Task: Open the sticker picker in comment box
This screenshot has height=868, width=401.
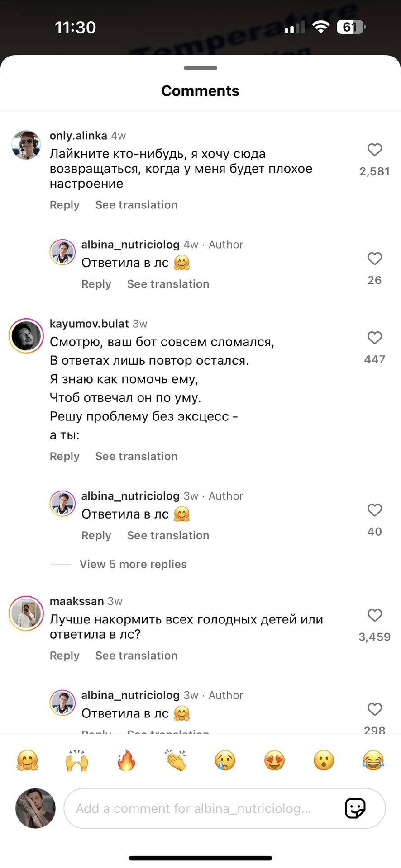Action: click(x=355, y=808)
